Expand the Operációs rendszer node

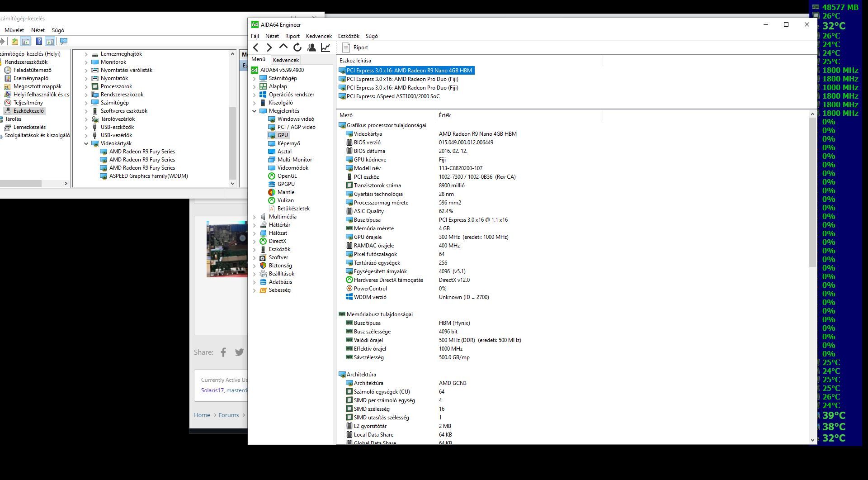click(254, 95)
